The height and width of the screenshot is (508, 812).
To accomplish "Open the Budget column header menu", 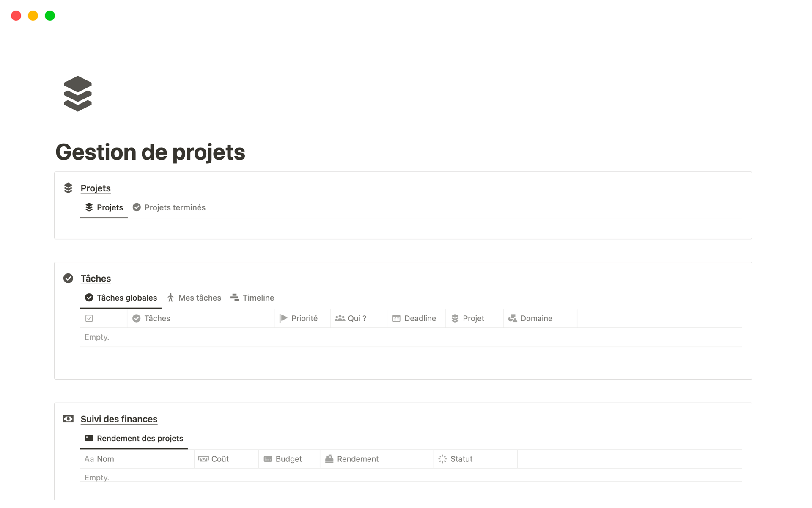I will tap(288, 459).
